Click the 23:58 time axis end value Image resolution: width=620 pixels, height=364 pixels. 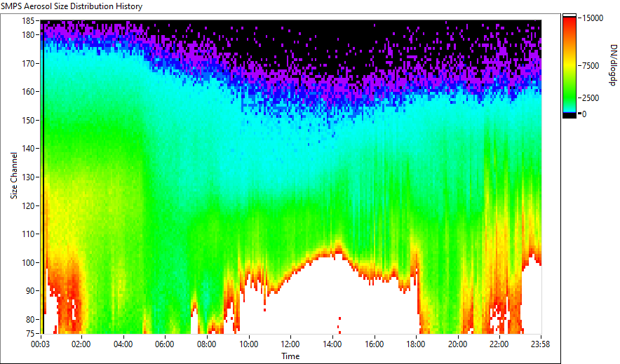coord(540,344)
